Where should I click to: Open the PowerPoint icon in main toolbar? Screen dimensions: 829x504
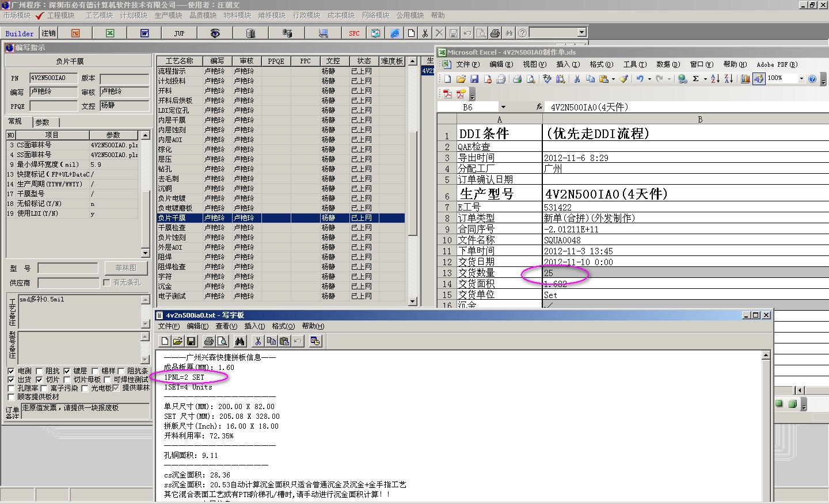coord(75,33)
